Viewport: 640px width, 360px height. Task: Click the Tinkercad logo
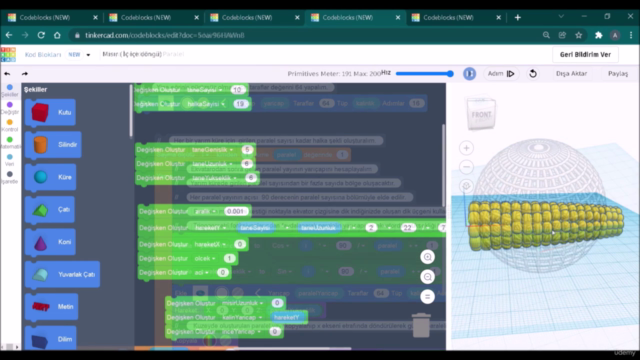[8, 54]
